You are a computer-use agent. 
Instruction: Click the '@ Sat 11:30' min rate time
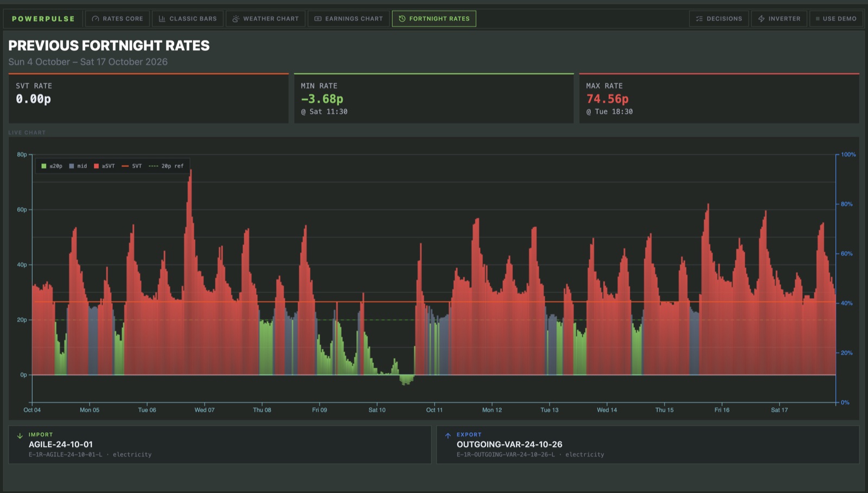(324, 112)
